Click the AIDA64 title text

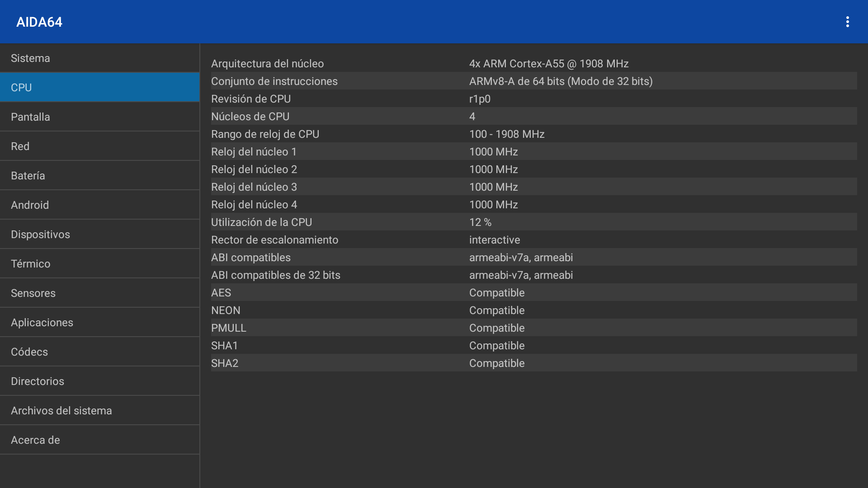point(39,22)
